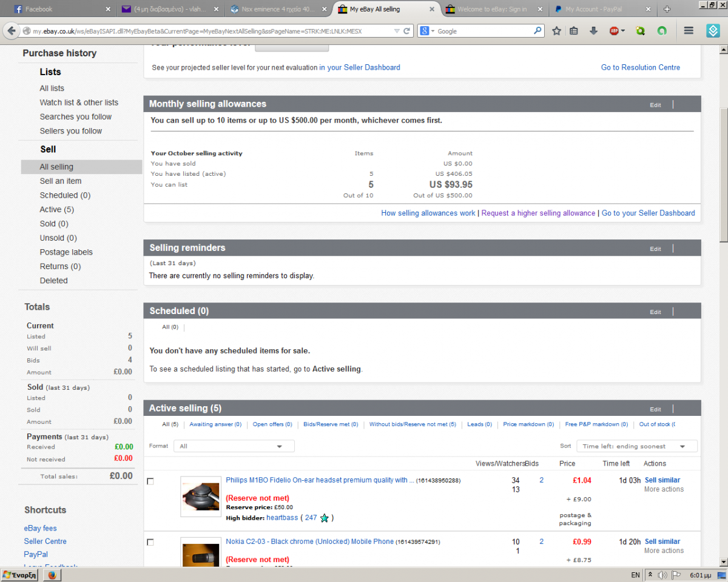Close the PayPal My Account tab
728x582 pixels.
point(648,9)
